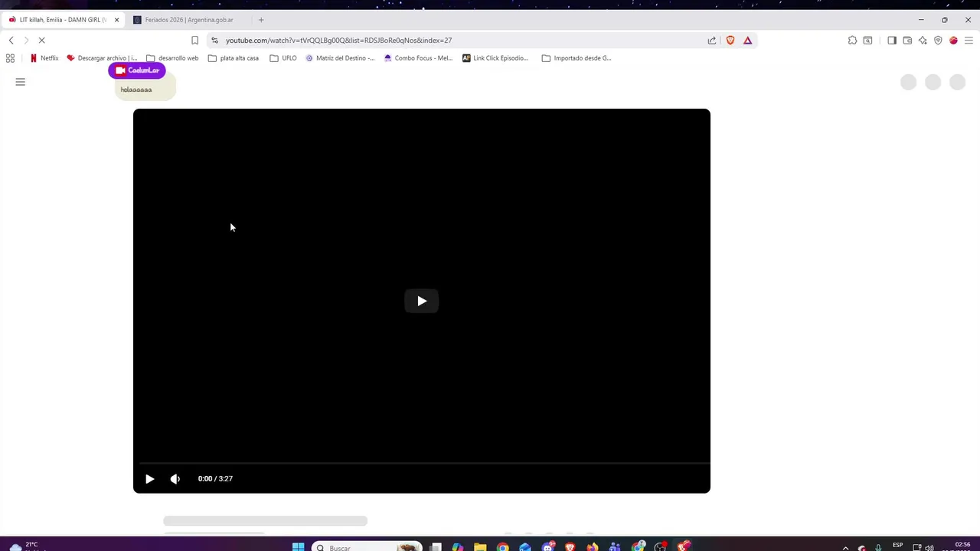Open the YouTube hamburger guide menu
Image resolution: width=980 pixels, height=551 pixels.
pos(21,82)
